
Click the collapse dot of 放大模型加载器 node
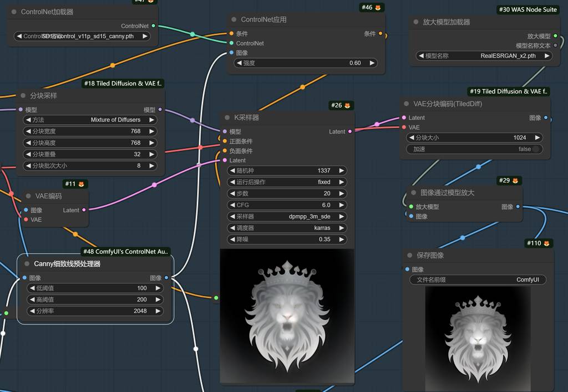pos(415,22)
